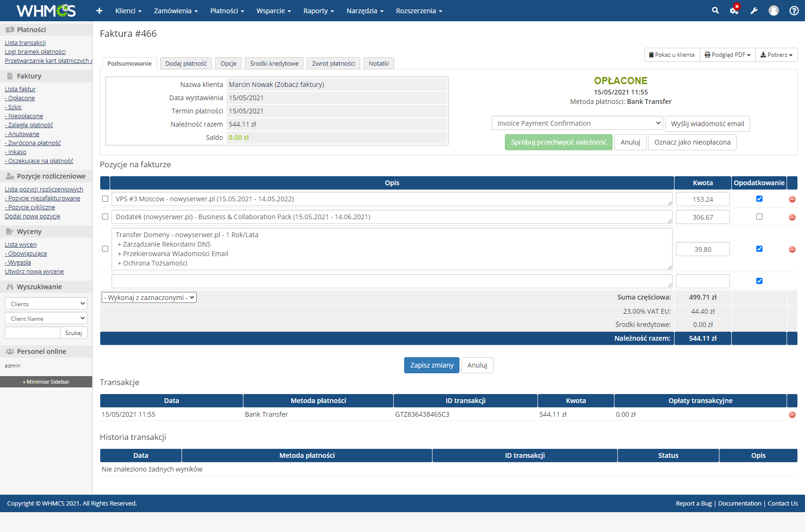The image size is (805, 532).
Task: Open Lista faktur in the sidebar
Action: pyautogui.click(x=20, y=89)
